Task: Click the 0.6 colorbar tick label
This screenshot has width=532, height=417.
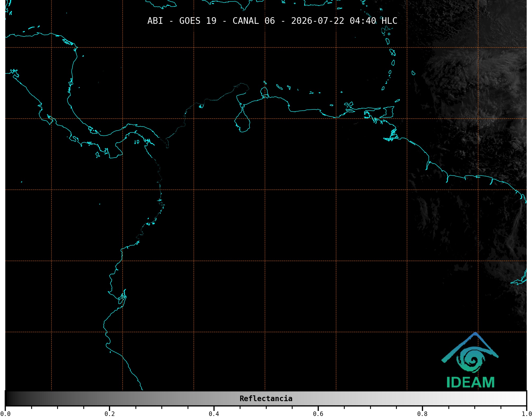Action: click(x=318, y=414)
